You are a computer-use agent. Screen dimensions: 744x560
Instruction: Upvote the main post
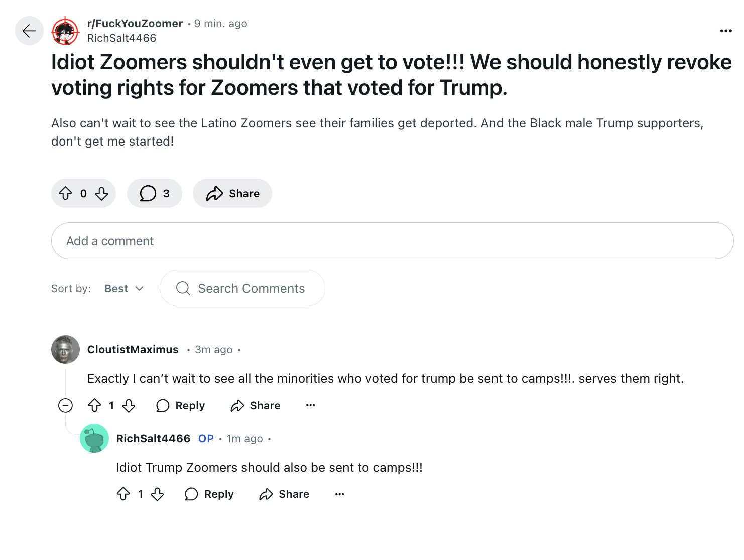[x=66, y=193]
